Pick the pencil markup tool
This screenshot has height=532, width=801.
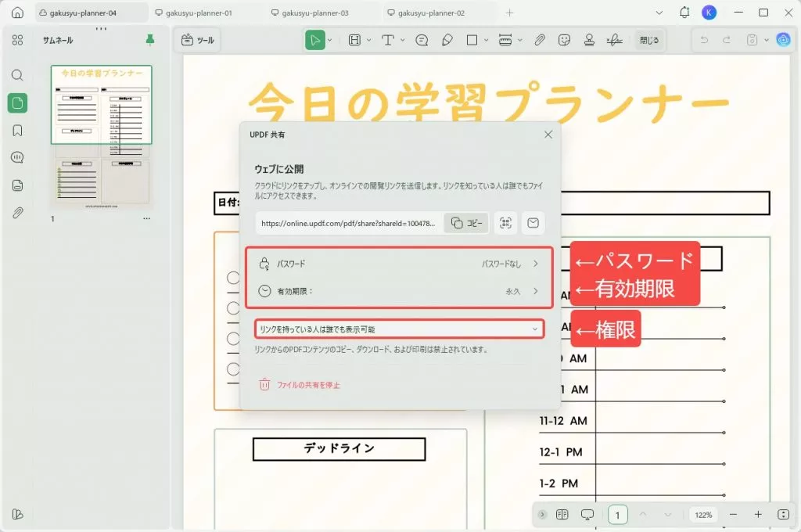point(447,40)
